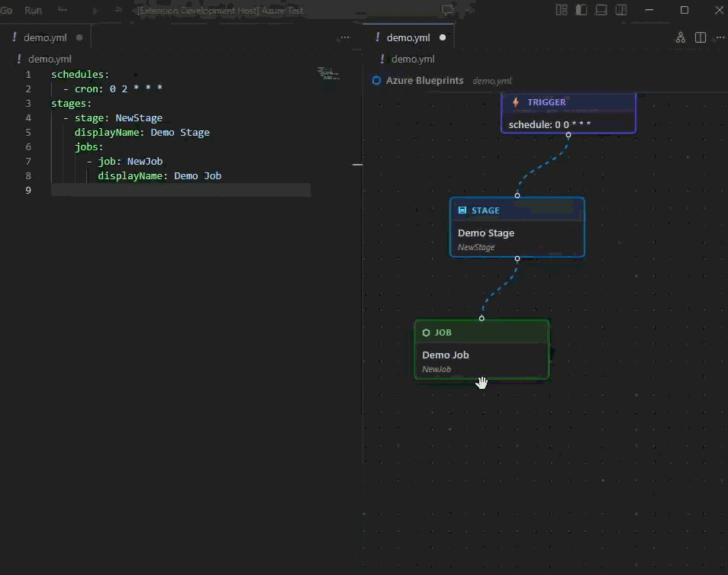Toggle the bottom panel
Viewport: 728px width, 575px height.
[601, 10]
